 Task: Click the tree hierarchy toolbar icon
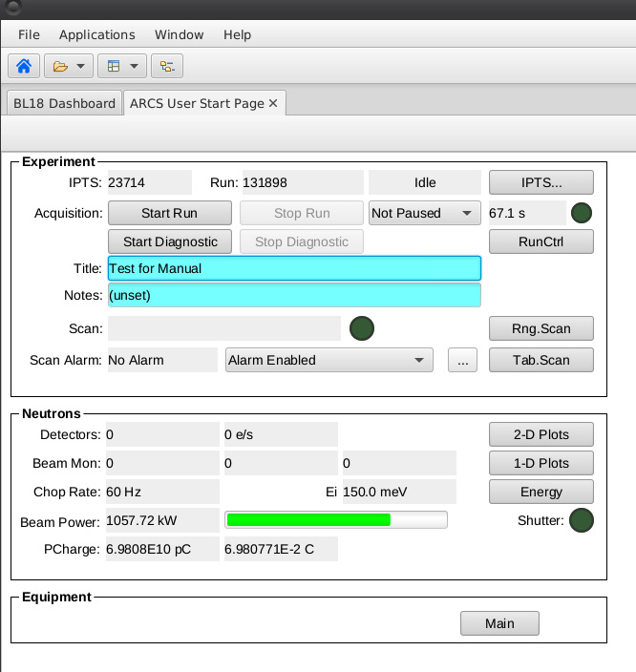point(167,66)
